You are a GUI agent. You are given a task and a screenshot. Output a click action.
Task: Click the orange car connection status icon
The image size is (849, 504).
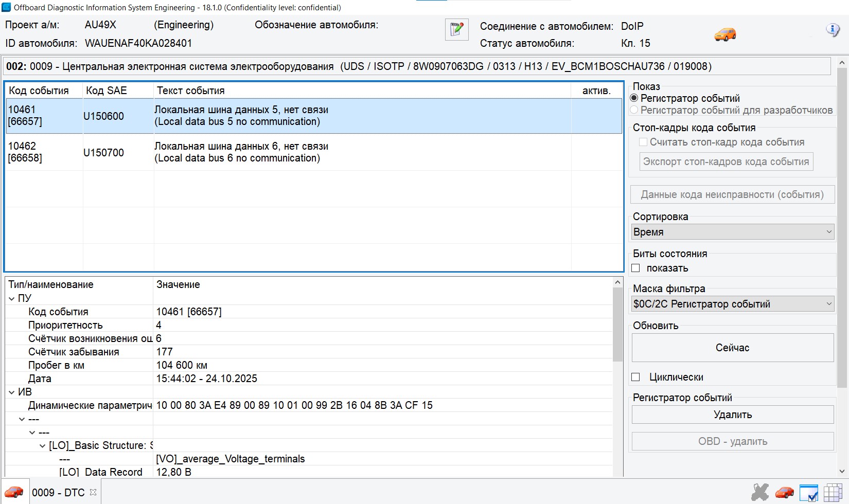pyautogui.click(x=725, y=34)
